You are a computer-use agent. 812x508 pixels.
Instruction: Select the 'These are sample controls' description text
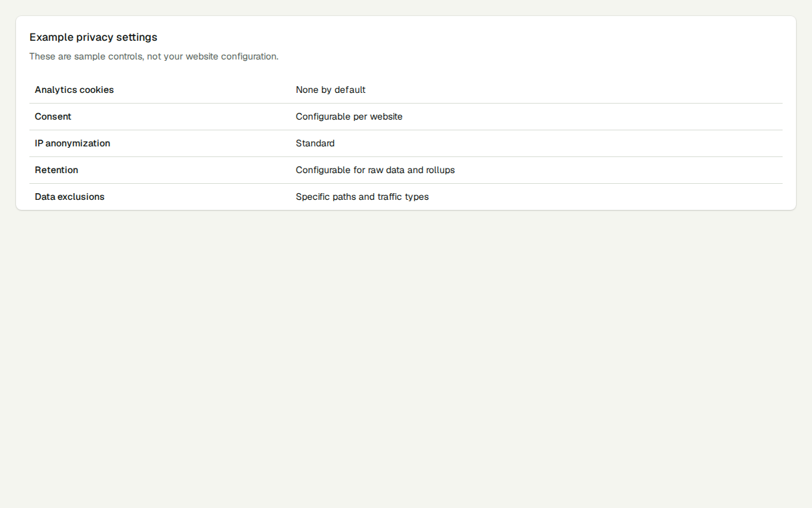(154, 56)
